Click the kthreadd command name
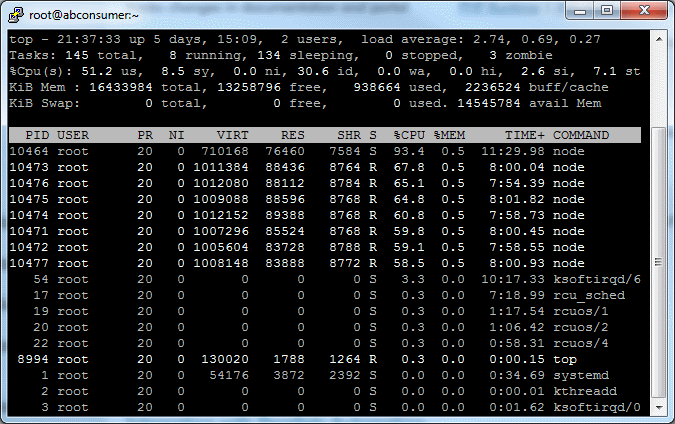This screenshot has height=424, width=675. coord(585,391)
